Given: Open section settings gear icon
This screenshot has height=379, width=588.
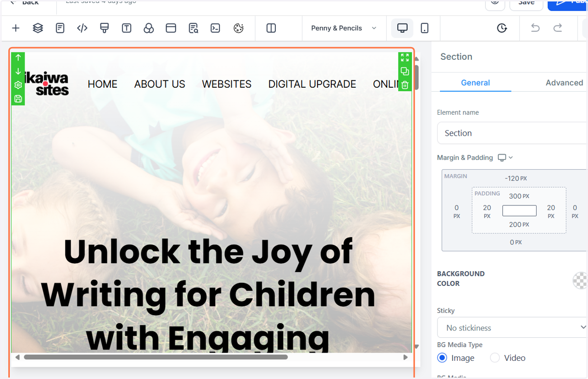Looking at the screenshot, I should tap(18, 85).
